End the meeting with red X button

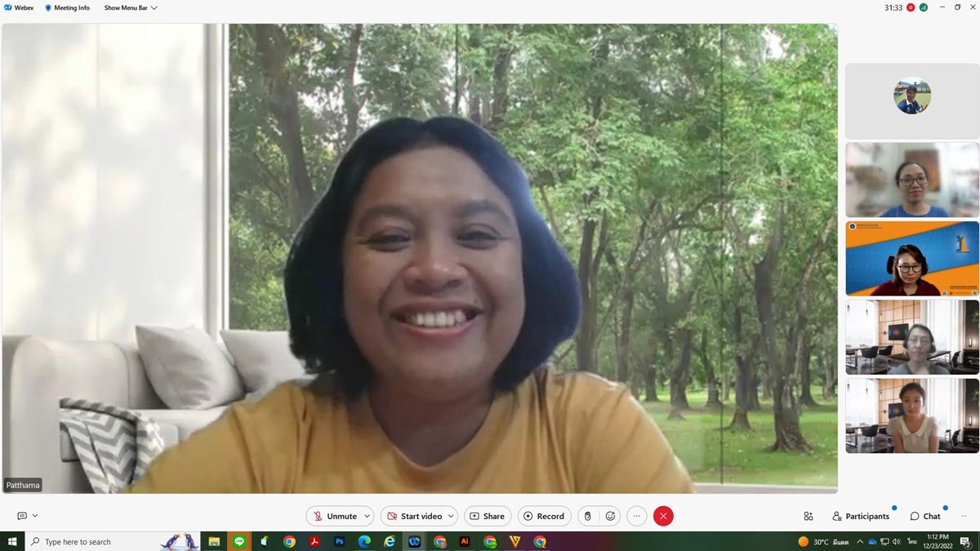coord(663,516)
